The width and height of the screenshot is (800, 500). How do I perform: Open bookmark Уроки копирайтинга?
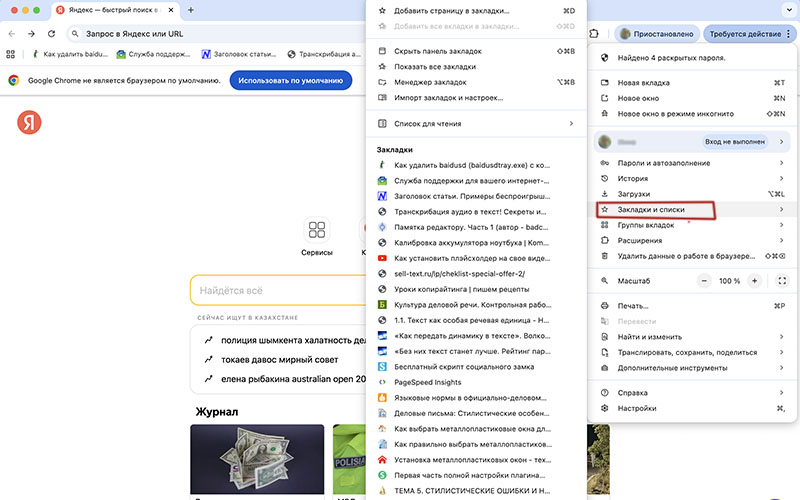point(476,289)
